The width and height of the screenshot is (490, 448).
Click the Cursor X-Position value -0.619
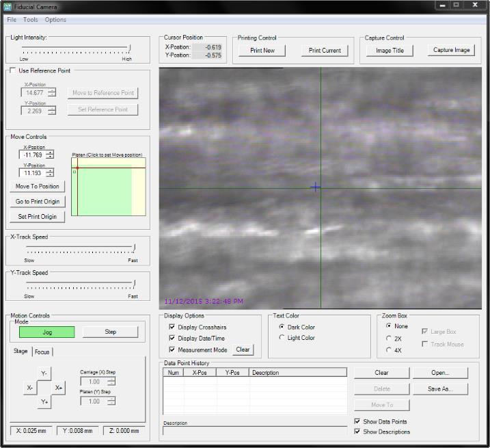coord(207,47)
